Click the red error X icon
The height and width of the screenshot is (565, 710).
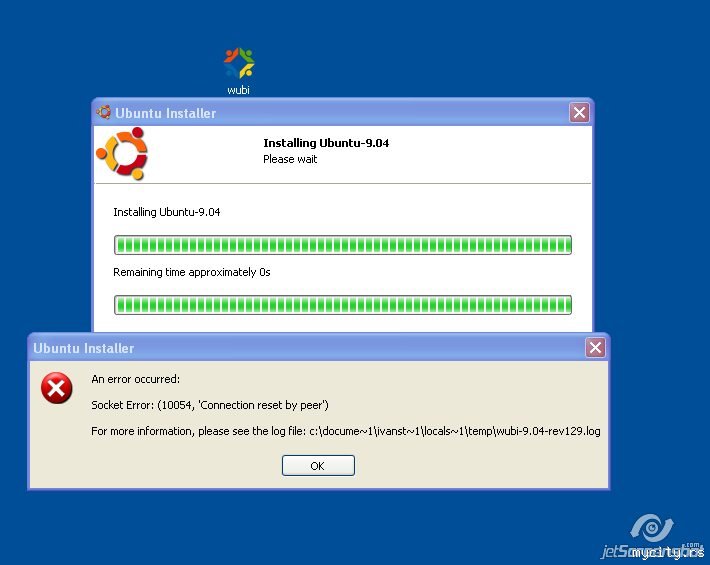point(57,388)
